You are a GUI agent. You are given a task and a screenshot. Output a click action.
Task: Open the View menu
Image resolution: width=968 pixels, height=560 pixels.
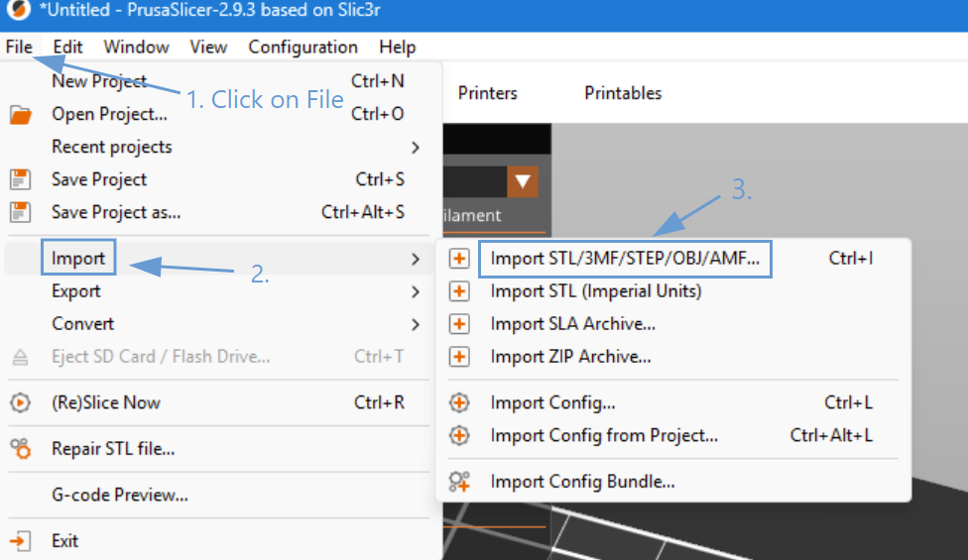[208, 47]
